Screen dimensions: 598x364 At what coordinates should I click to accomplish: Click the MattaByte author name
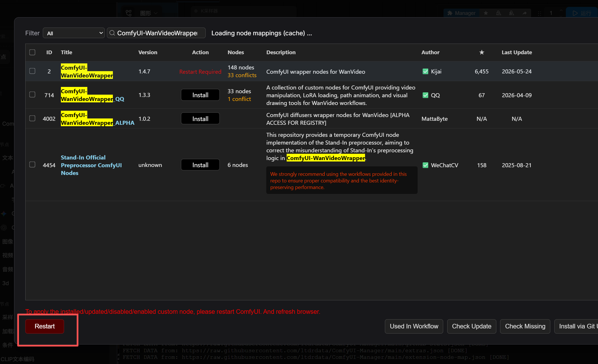435,119
